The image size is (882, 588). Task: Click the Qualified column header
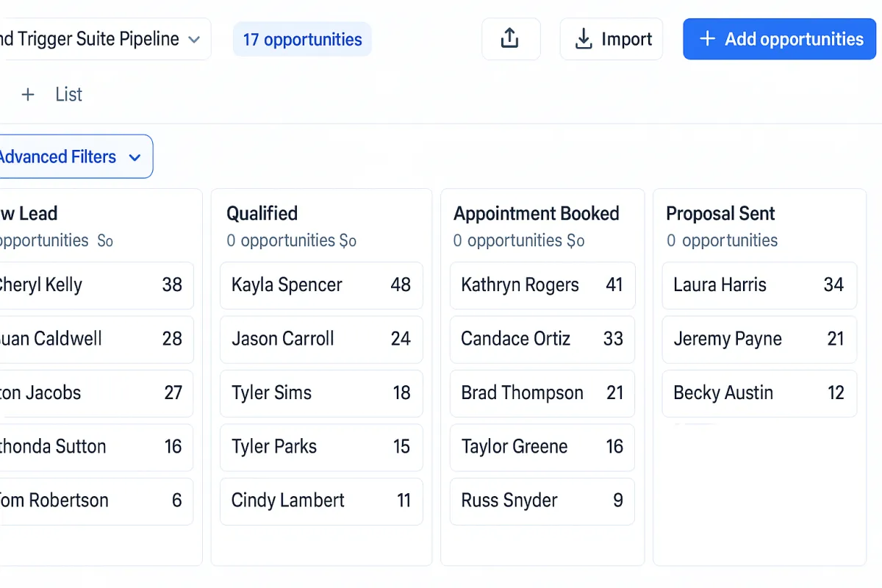pos(262,214)
